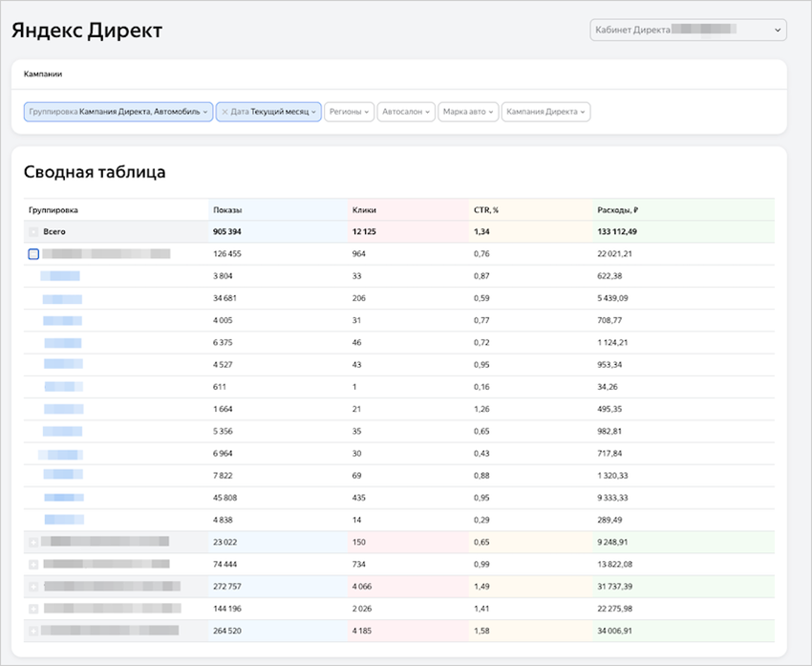Click the spend cell 5 439,09

point(612,298)
